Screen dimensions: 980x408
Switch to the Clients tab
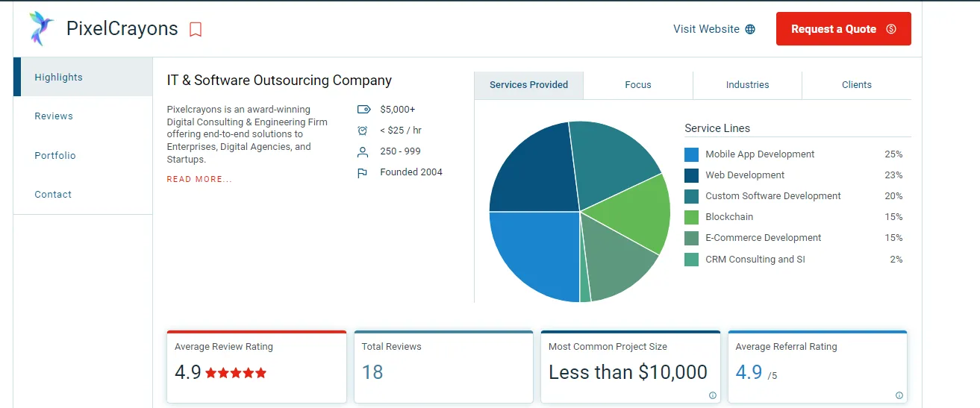click(x=857, y=85)
